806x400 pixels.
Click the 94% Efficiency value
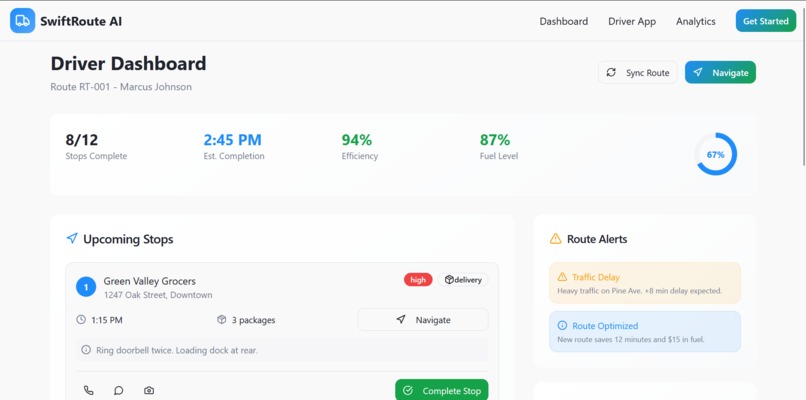coord(357,140)
